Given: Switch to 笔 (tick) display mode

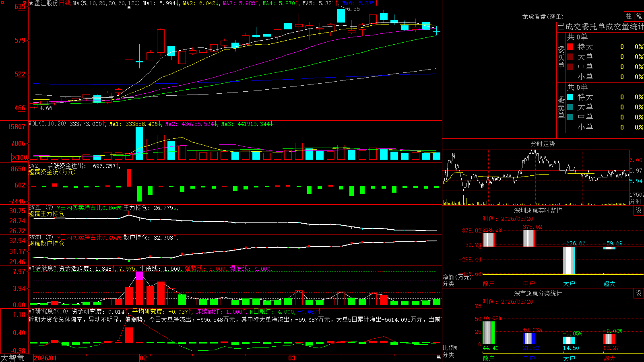Looking at the screenshot, I should point(639,16).
